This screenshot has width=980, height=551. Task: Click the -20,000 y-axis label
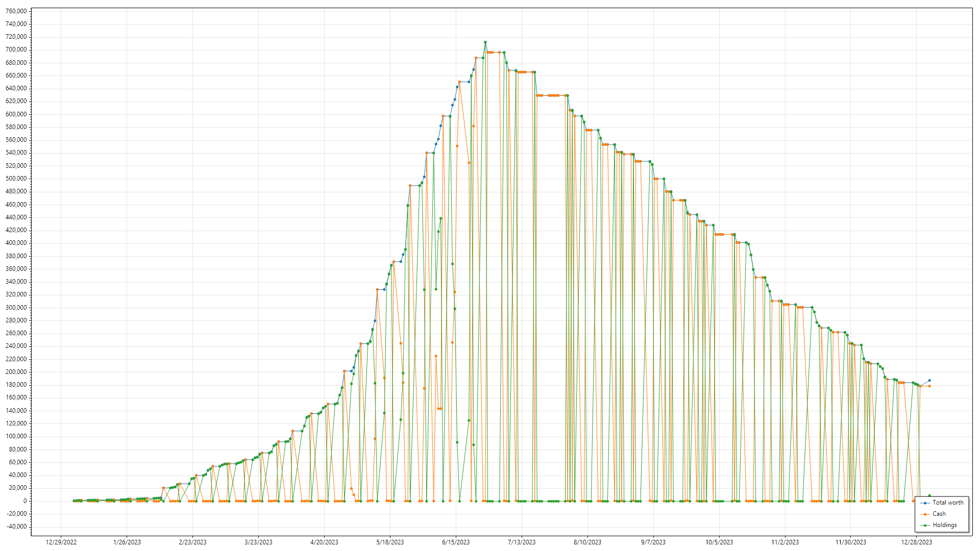point(17,514)
